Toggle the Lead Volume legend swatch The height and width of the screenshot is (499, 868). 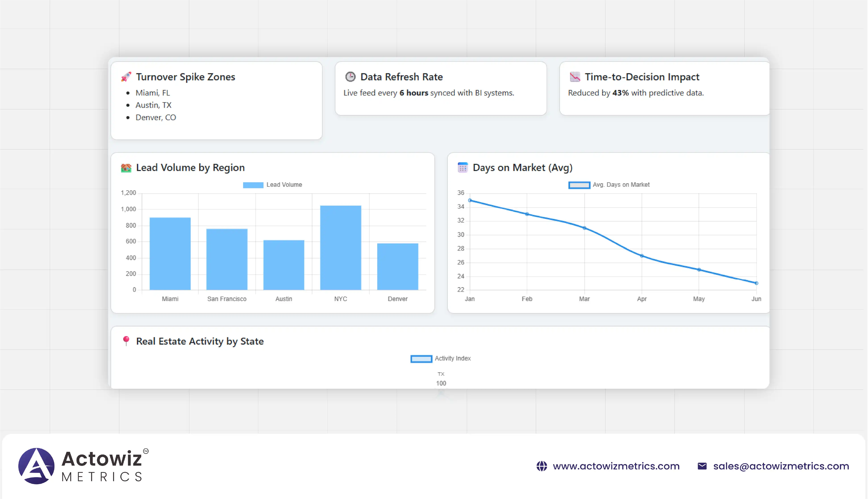[x=253, y=185]
